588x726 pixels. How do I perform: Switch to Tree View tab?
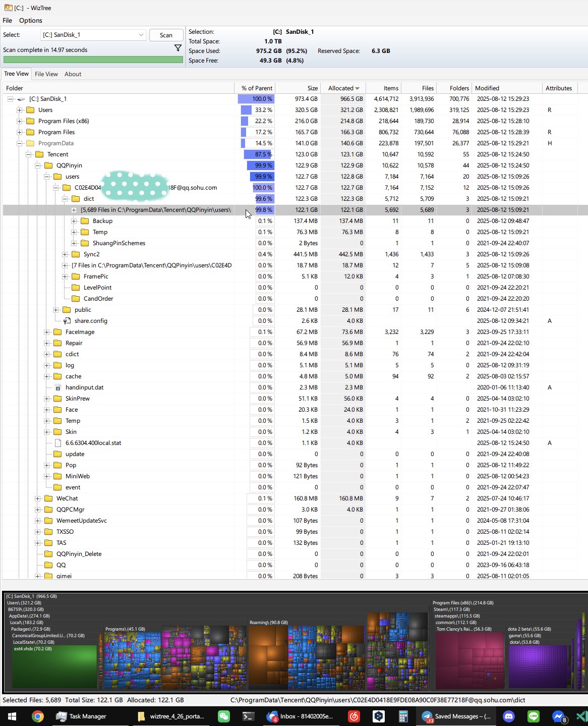[17, 74]
